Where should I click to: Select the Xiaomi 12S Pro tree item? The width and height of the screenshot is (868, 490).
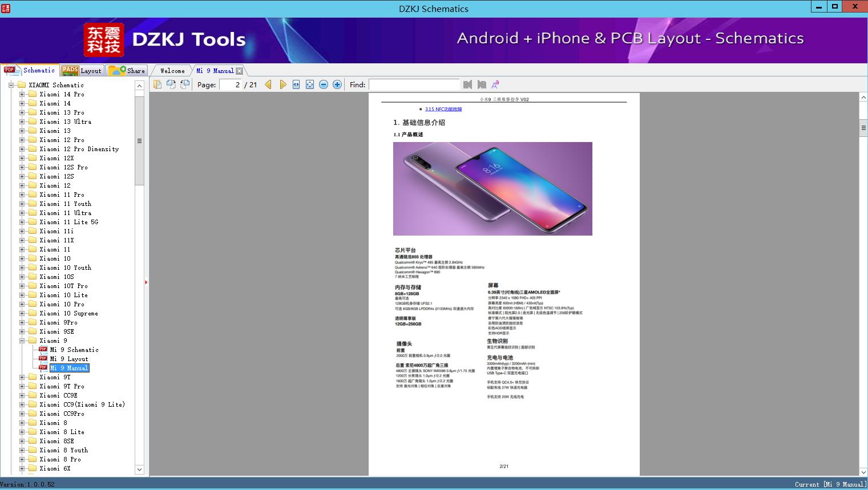[x=64, y=167]
